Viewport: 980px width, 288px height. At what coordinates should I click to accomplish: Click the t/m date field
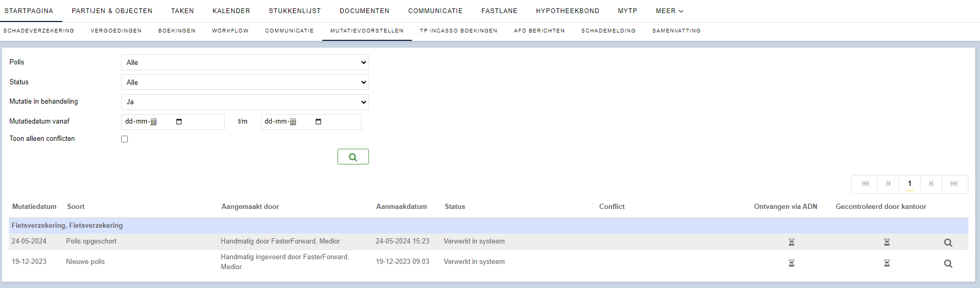(311, 121)
